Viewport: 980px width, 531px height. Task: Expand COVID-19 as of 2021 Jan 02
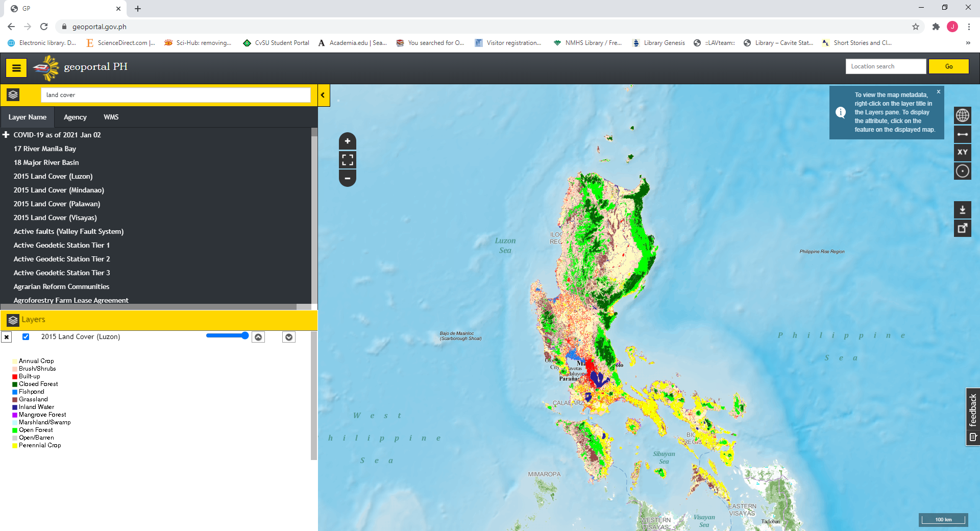coord(6,135)
